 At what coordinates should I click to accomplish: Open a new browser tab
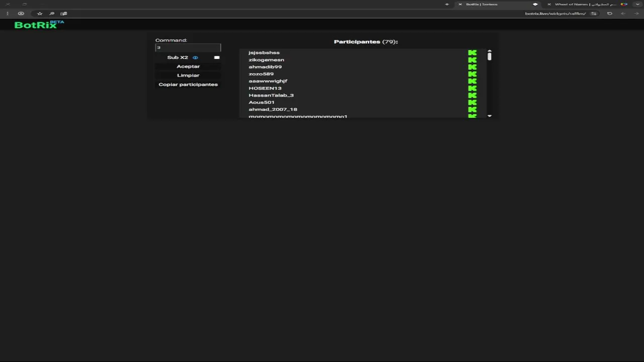(x=447, y=4)
